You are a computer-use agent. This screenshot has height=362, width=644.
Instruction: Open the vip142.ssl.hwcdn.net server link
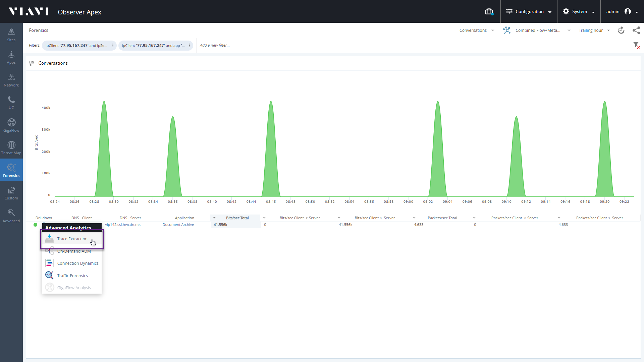point(123,225)
